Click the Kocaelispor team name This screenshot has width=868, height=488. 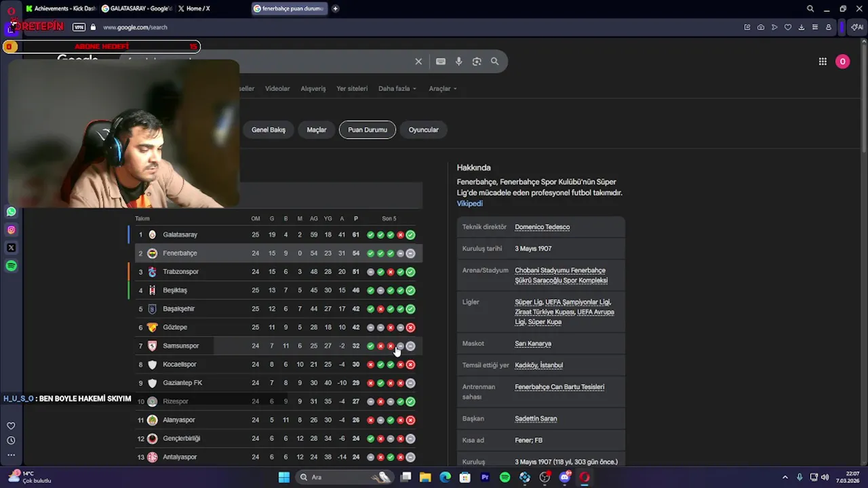point(180,365)
